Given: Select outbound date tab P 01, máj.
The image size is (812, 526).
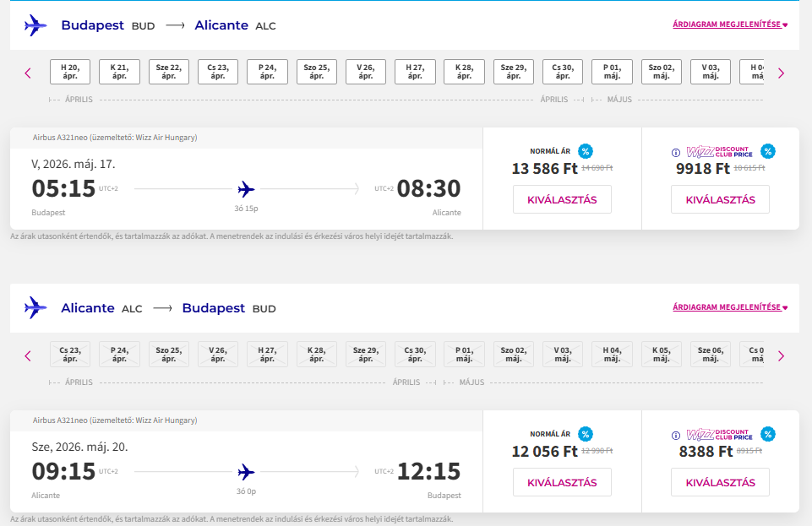Looking at the screenshot, I should coord(612,73).
